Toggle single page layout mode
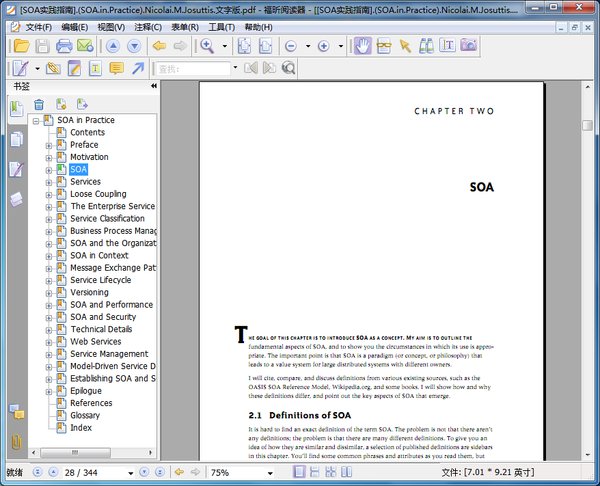This screenshot has height=486, width=600. 299,472
